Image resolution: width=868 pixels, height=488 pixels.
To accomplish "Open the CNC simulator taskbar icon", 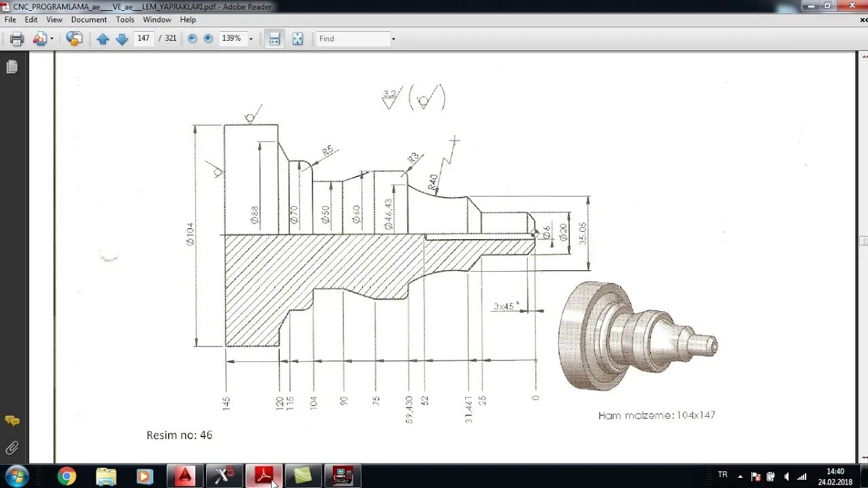I will coord(342,476).
